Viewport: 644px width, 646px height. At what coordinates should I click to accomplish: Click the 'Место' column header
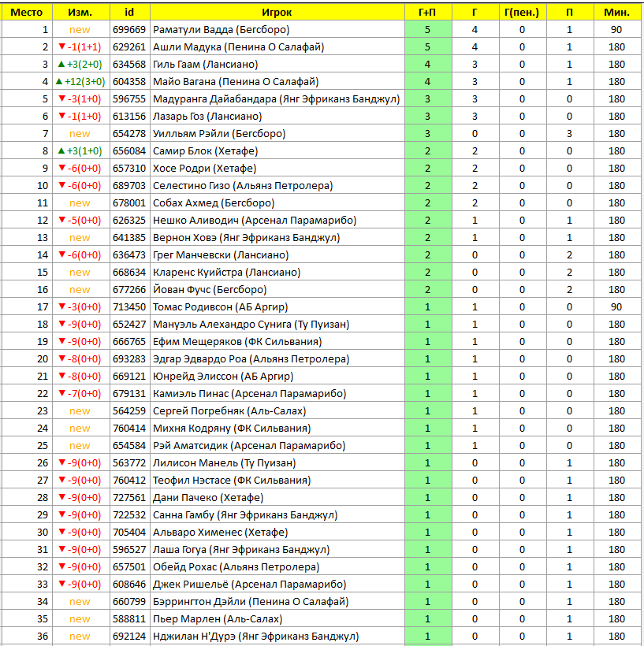click(x=27, y=13)
